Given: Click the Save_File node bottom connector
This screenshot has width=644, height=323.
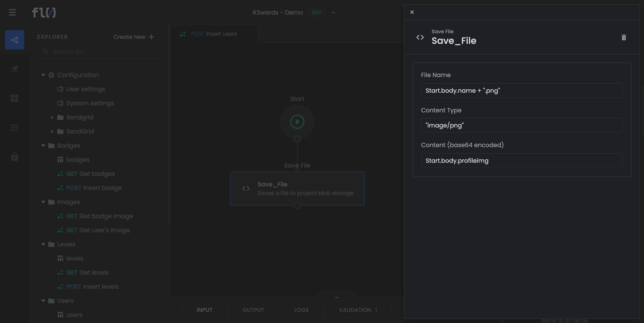Looking at the screenshot, I should [297, 206].
